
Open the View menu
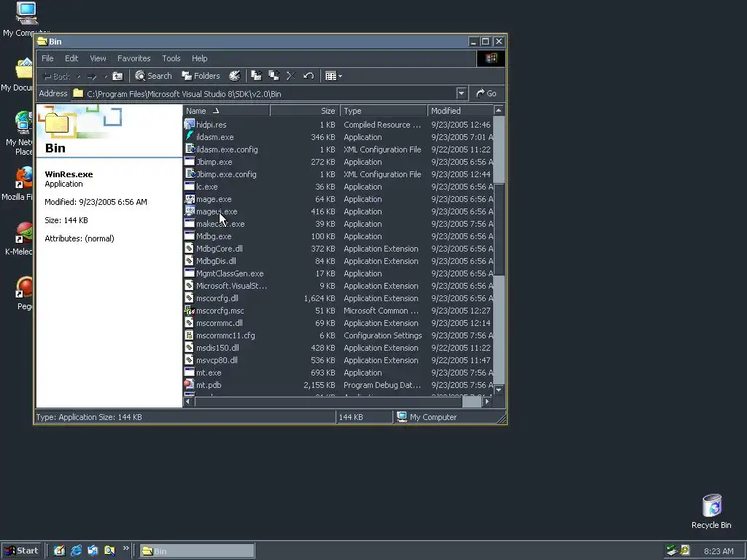point(98,58)
